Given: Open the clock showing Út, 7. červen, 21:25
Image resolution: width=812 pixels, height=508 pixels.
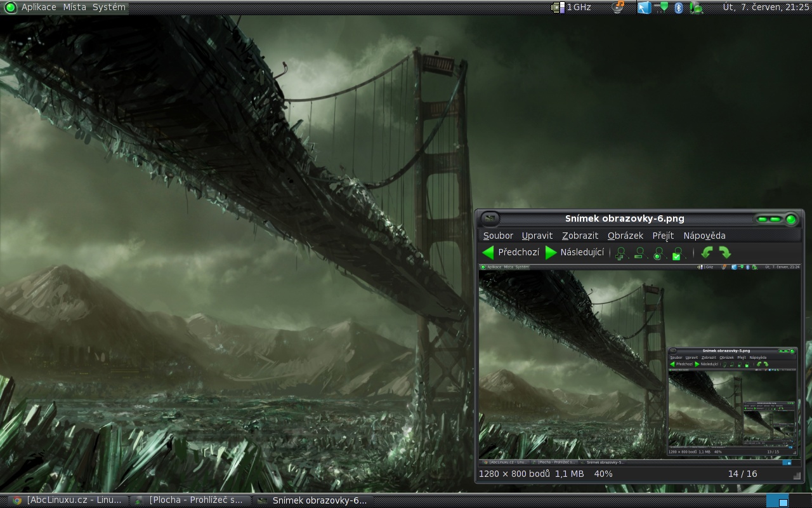Looking at the screenshot, I should tap(766, 7).
